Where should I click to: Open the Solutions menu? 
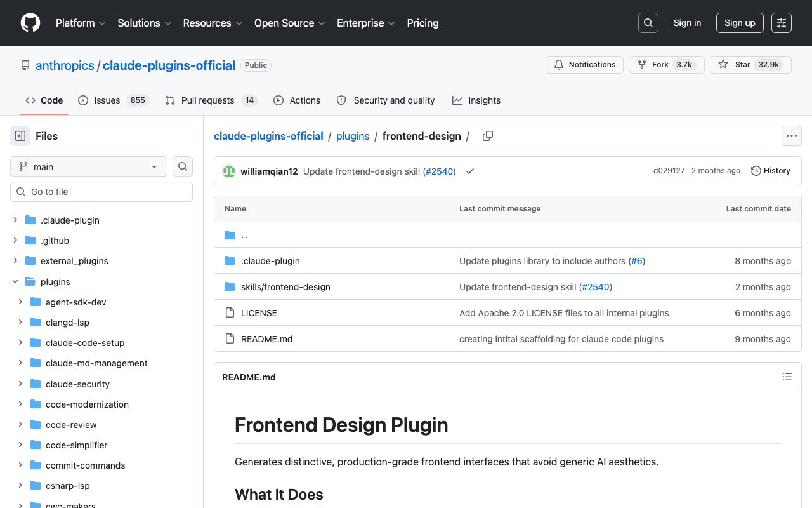tap(145, 23)
